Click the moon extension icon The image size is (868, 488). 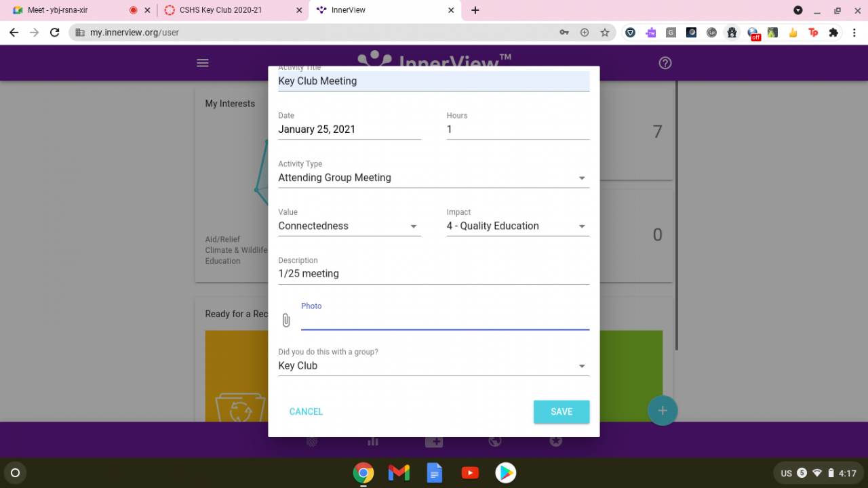point(691,33)
